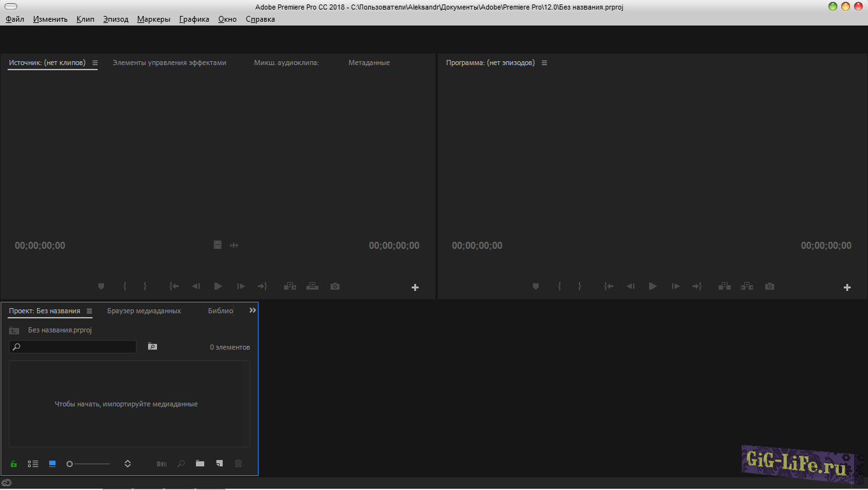Image resolution: width=868 pixels, height=490 pixels.
Task: Switch Project panel to icon view
Action: pyautogui.click(x=52, y=464)
